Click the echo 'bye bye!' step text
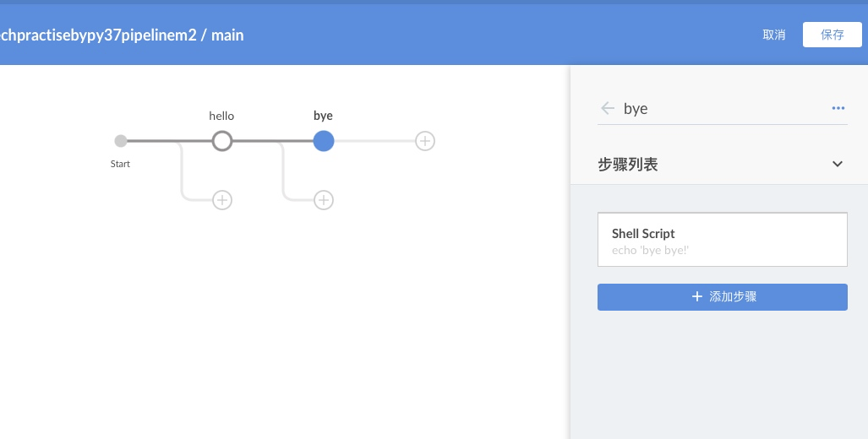 click(x=651, y=250)
